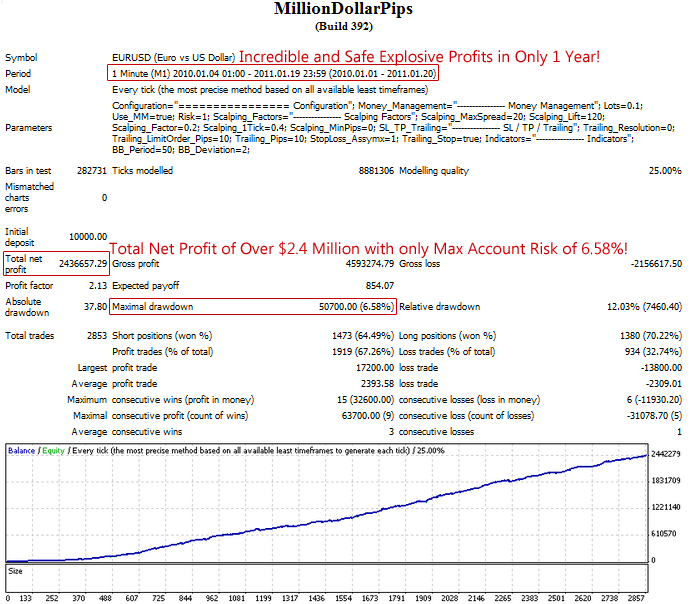Click the "Balance" legend label on the chart
The width and height of the screenshot is (690, 604).
coord(21,450)
